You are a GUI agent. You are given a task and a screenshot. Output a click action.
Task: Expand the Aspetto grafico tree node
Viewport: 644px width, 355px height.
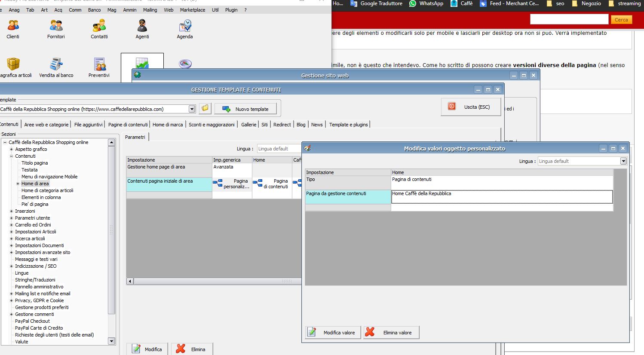(12, 149)
